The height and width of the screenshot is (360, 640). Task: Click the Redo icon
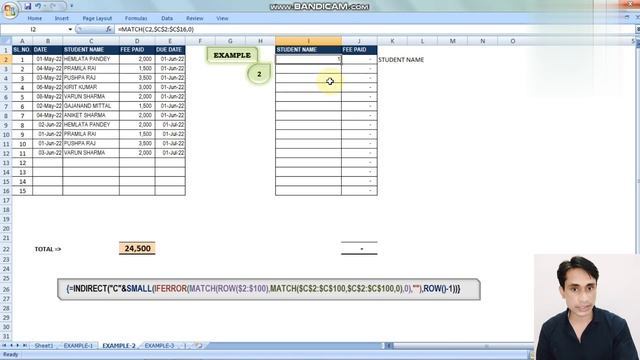pos(53,6)
